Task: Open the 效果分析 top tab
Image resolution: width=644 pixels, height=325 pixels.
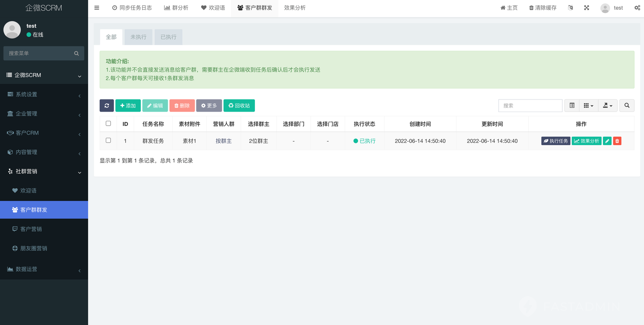Action: pyautogui.click(x=295, y=8)
